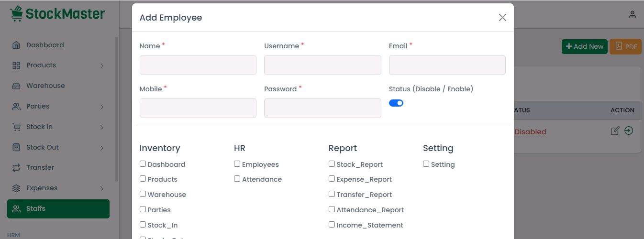644x239 pixels.
Task: Check the Employees permission checkbox
Action: pos(237,164)
